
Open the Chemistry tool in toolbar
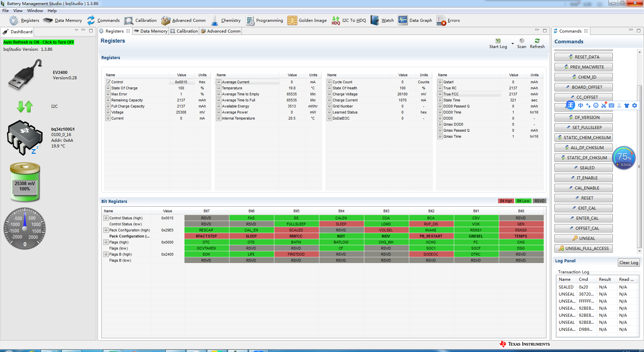[x=226, y=20]
